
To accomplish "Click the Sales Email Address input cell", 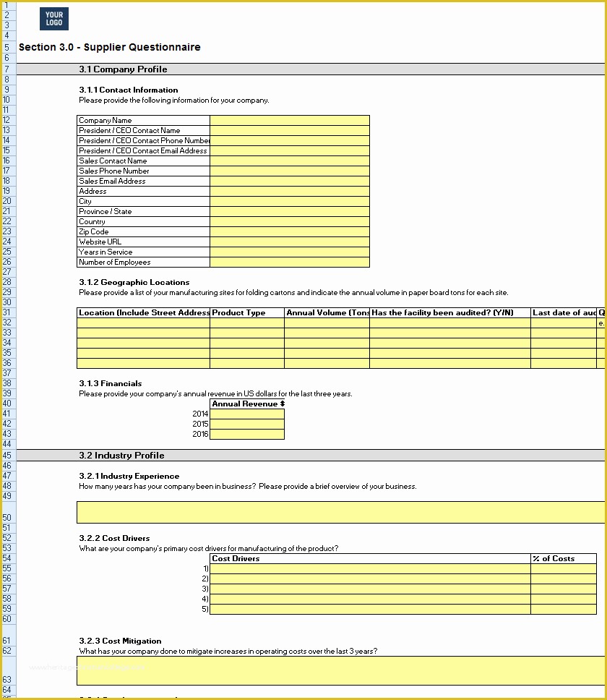I will pos(290,181).
